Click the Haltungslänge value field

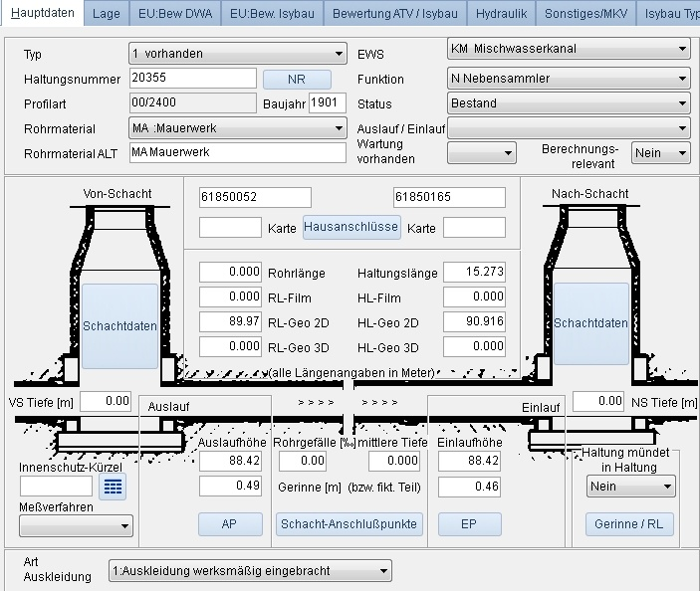pyautogui.click(x=474, y=273)
